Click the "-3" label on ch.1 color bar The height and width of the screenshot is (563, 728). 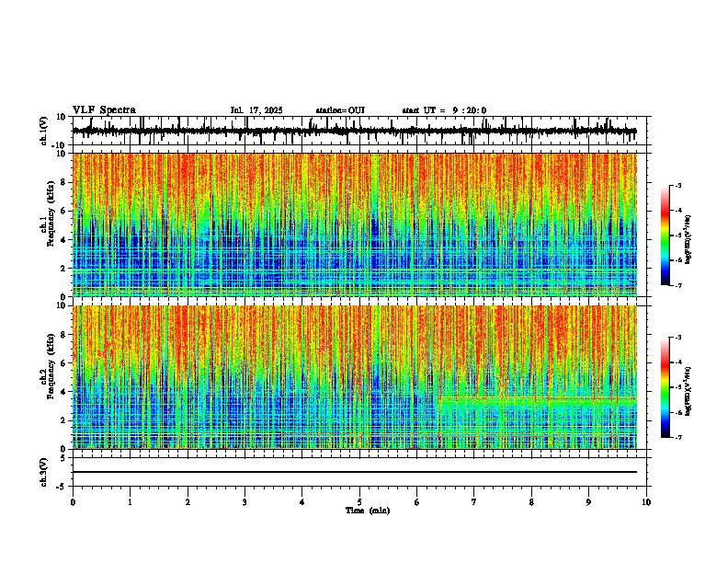point(677,186)
